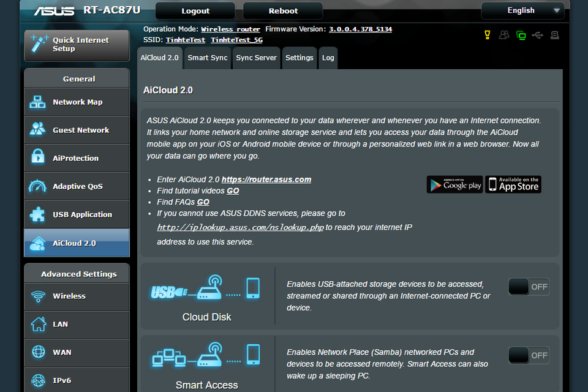Image resolution: width=588 pixels, height=392 pixels.
Task: Launch Quick Internet Setup
Action: click(77, 45)
